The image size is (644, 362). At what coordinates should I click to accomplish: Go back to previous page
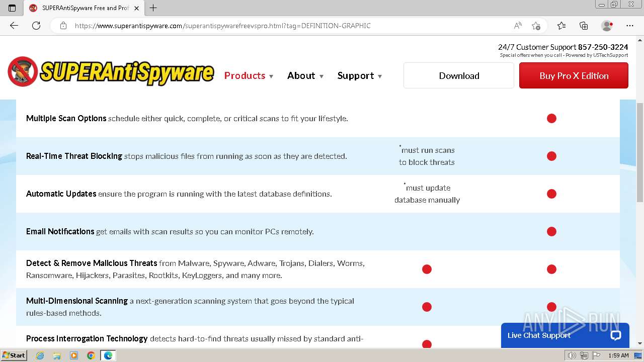click(x=14, y=26)
